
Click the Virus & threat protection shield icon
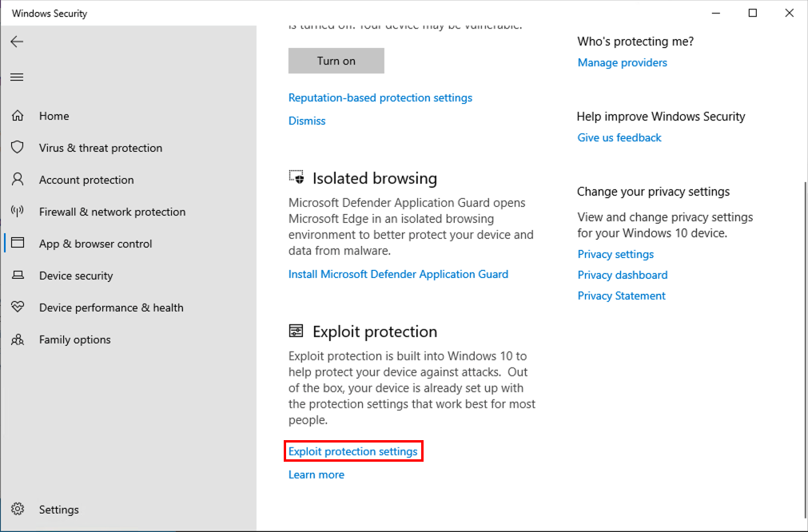point(18,147)
